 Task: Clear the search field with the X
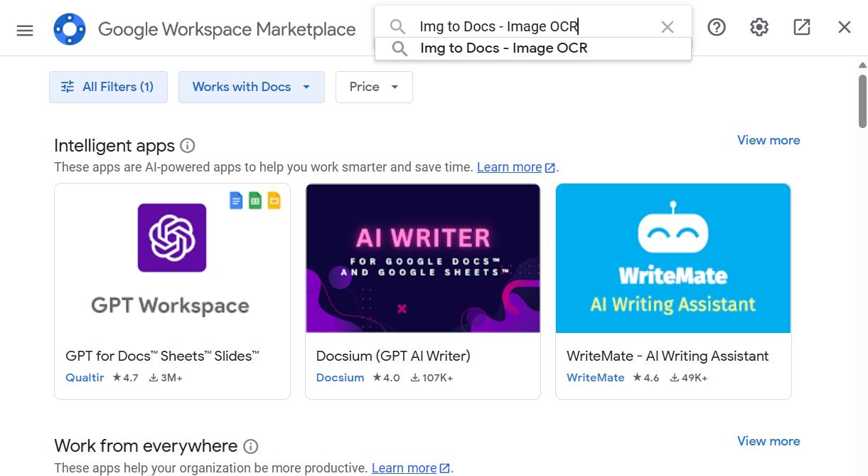(x=667, y=26)
